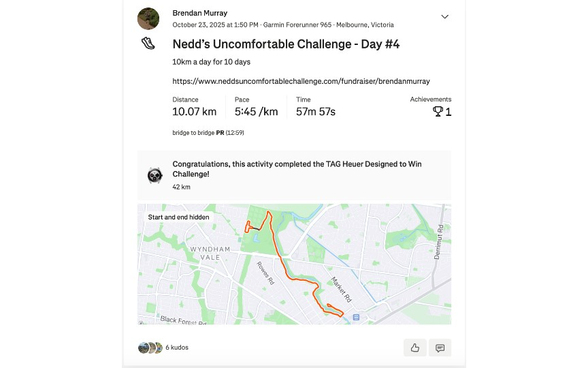
Task: Click the train station icon on map
Action: coord(356,317)
